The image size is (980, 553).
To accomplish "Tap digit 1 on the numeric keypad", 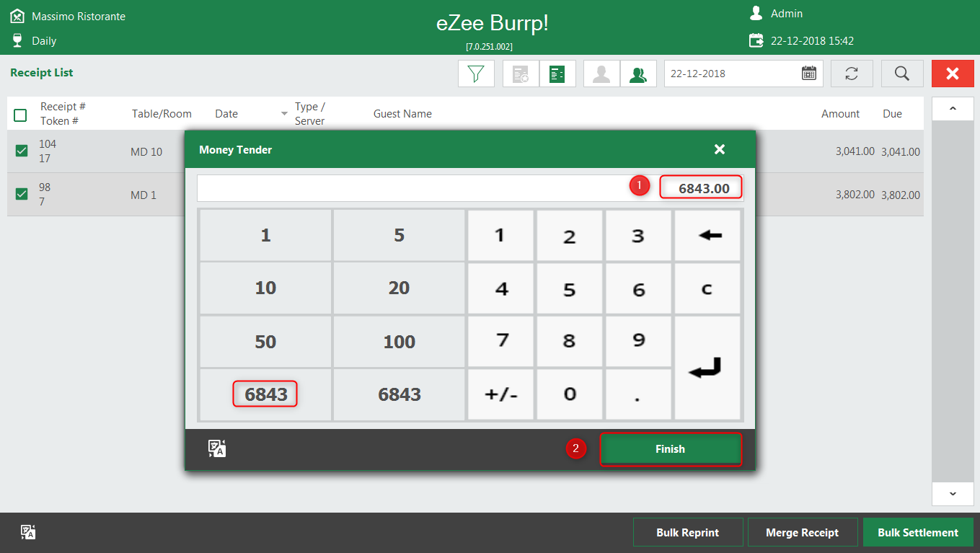I will click(x=500, y=235).
